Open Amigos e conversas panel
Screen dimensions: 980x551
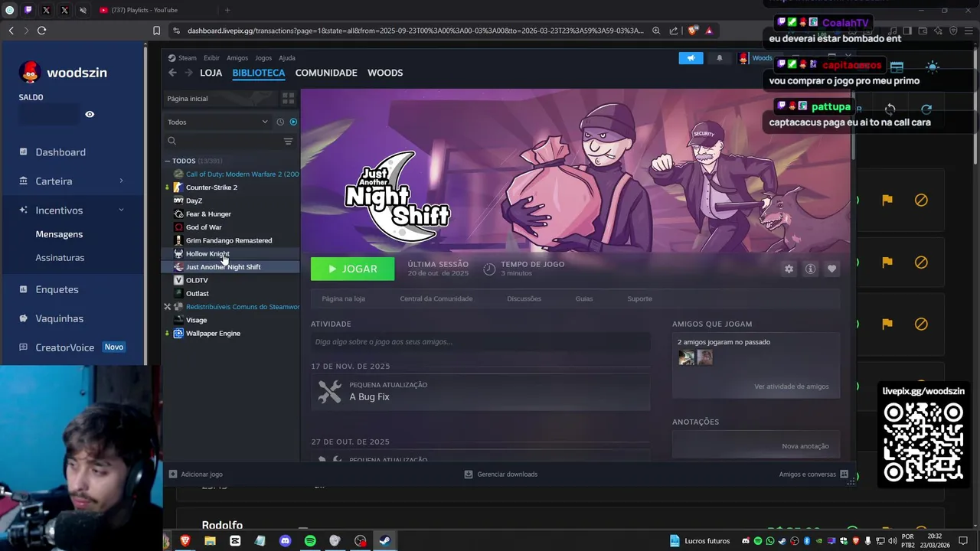coord(813,474)
